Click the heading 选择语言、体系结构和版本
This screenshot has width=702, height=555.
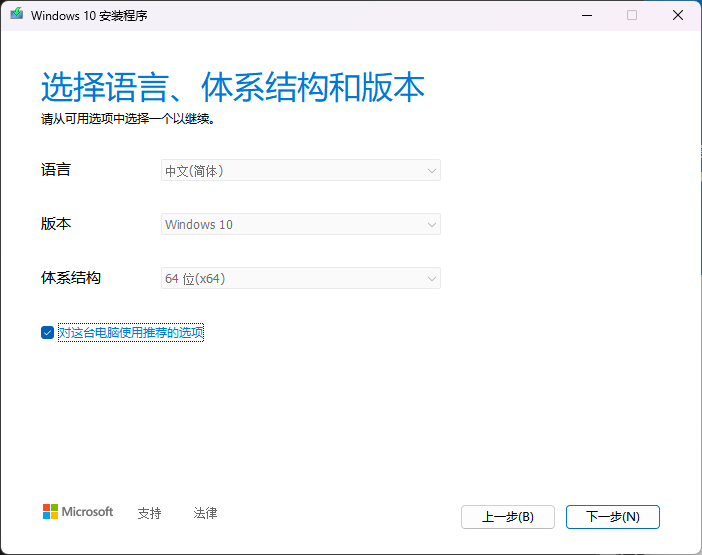233,87
